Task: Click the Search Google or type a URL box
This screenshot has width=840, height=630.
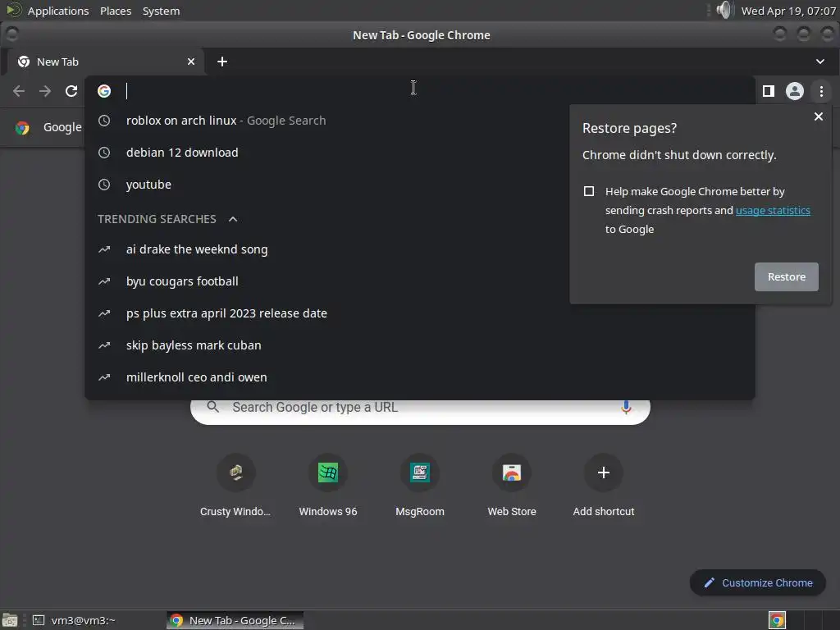Action: click(x=420, y=412)
